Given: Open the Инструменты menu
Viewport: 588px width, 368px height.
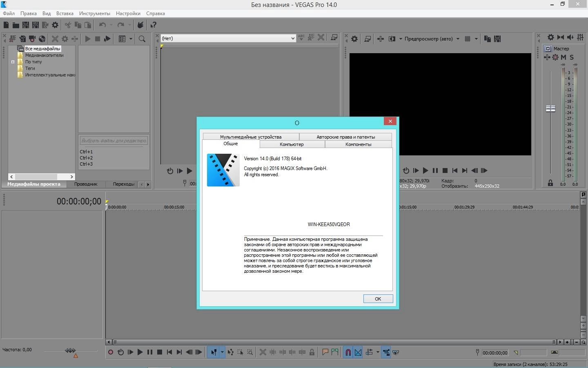Looking at the screenshot, I should click(x=95, y=13).
